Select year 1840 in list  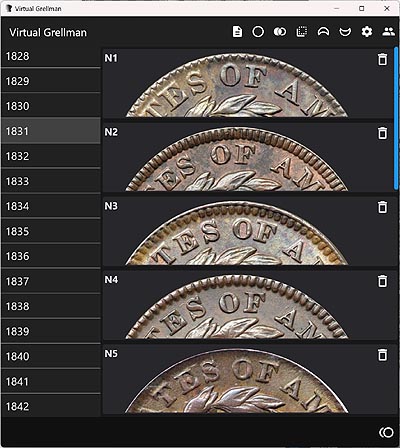click(x=51, y=356)
